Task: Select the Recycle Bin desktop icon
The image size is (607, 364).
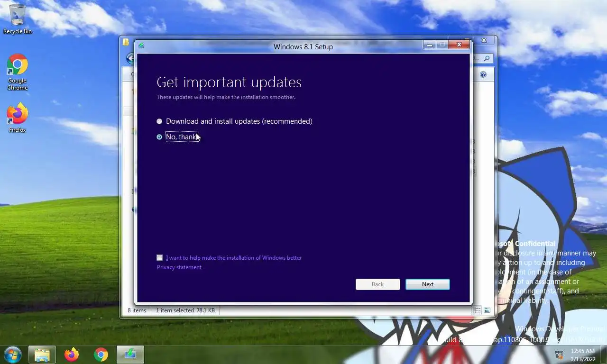Action: coord(18,19)
